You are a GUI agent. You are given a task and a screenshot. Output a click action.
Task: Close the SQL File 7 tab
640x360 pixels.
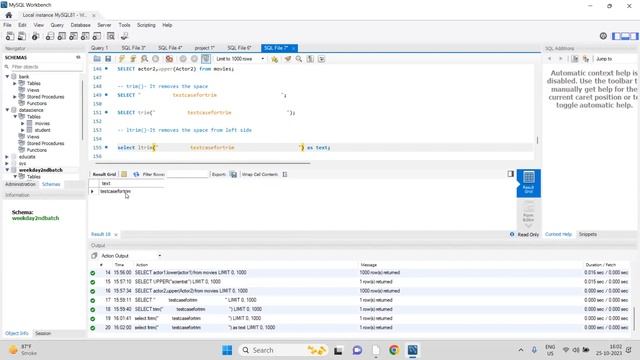point(293,48)
